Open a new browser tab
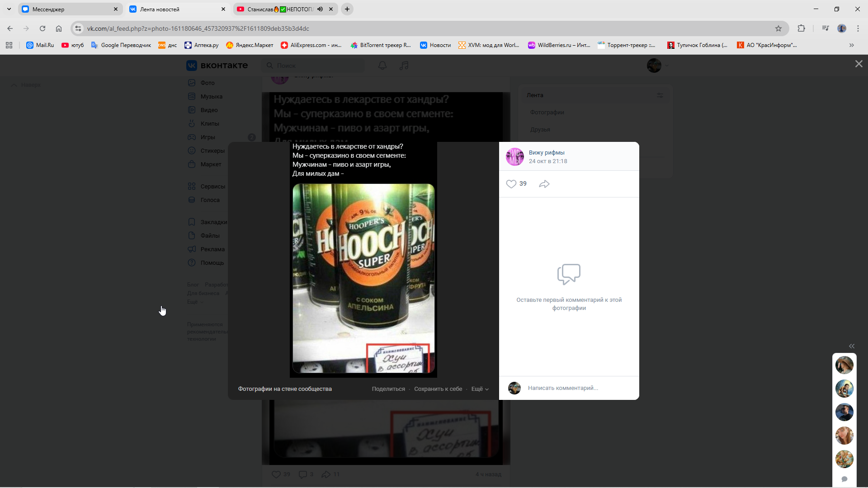The height and width of the screenshot is (488, 868). 347,9
